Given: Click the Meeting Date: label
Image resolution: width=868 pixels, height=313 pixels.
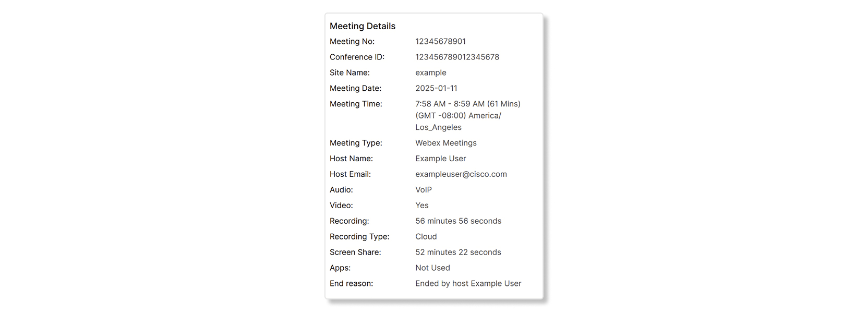Looking at the screenshot, I should 355,88.
